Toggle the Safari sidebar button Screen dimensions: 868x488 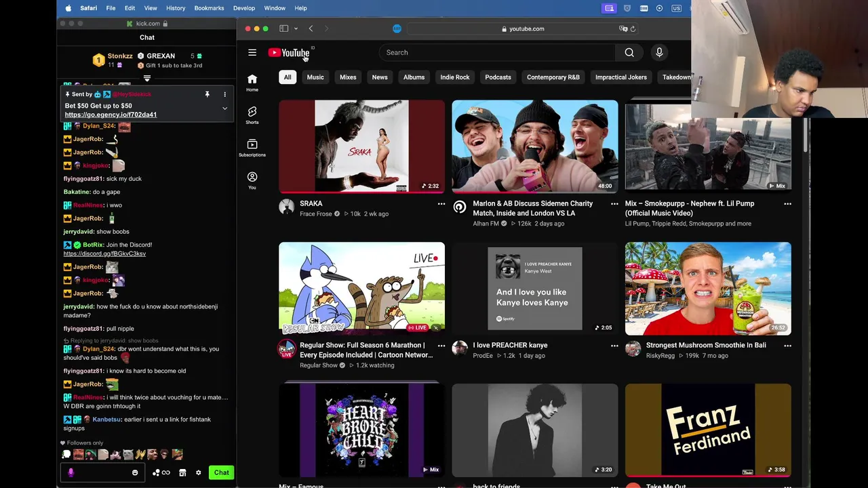pyautogui.click(x=284, y=28)
